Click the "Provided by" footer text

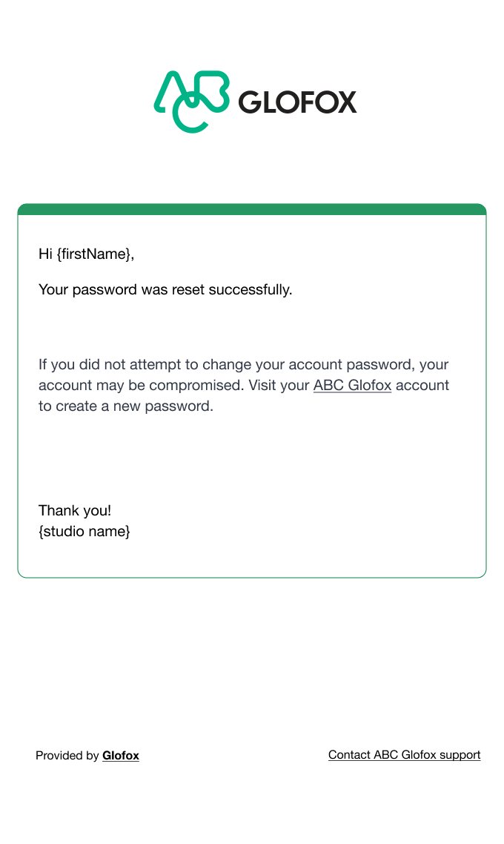point(67,756)
